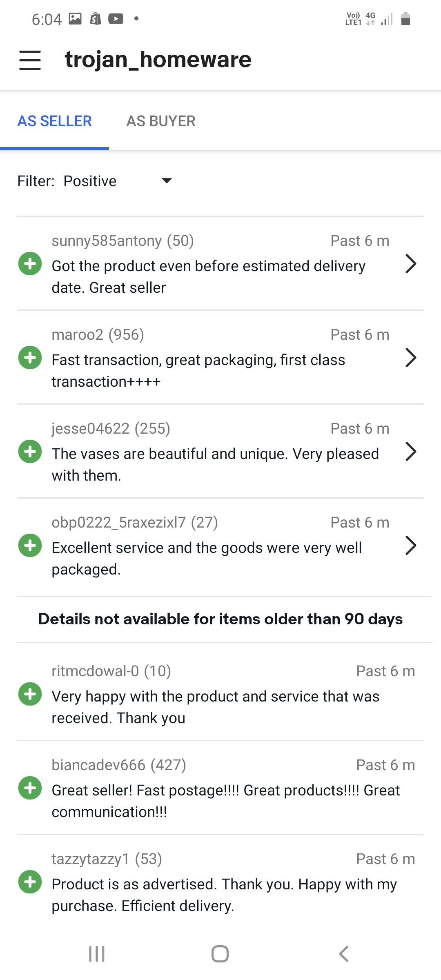Open obp0222_5raxezixl7 feedback details chevron
The width and height of the screenshot is (441, 980).
pyautogui.click(x=410, y=546)
